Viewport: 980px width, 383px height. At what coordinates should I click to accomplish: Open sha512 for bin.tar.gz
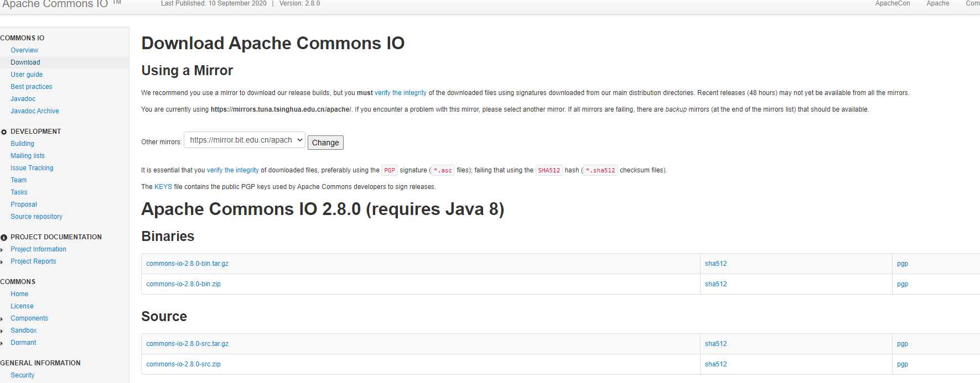pos(715,264)
